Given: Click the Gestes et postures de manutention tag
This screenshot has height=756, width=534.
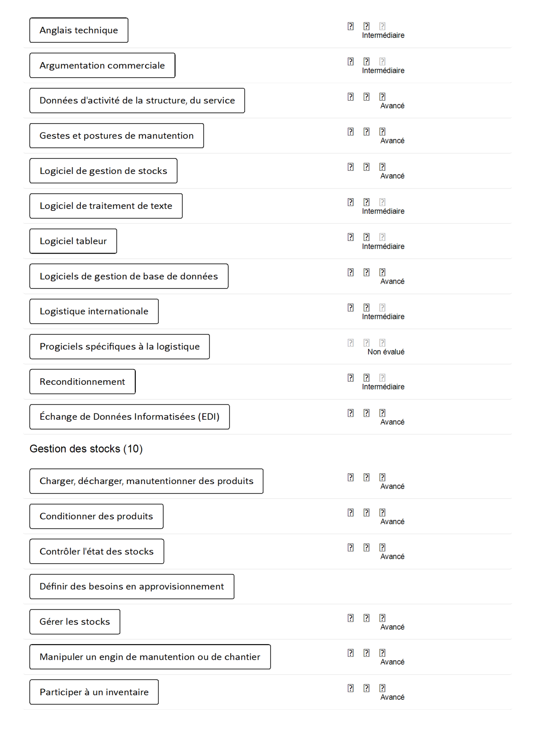Looking at the screenshot, I should [x=116, y=136].
